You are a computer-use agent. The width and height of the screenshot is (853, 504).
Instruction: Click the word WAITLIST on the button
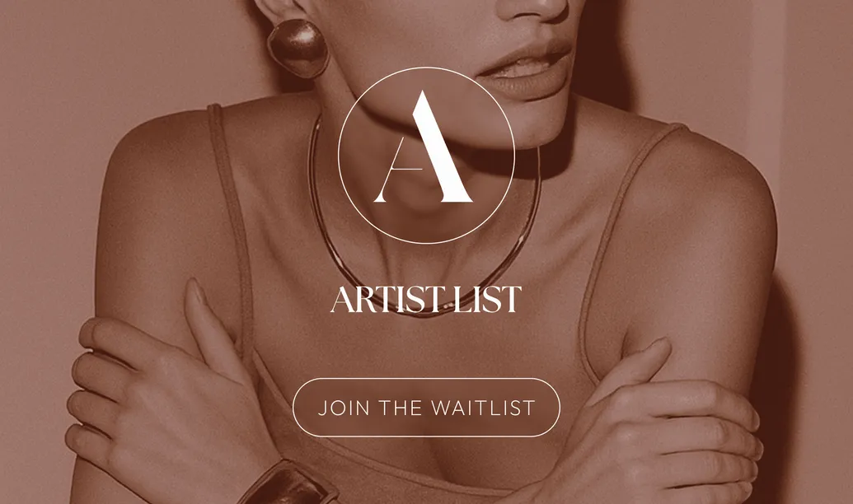(x=483, y=408)
